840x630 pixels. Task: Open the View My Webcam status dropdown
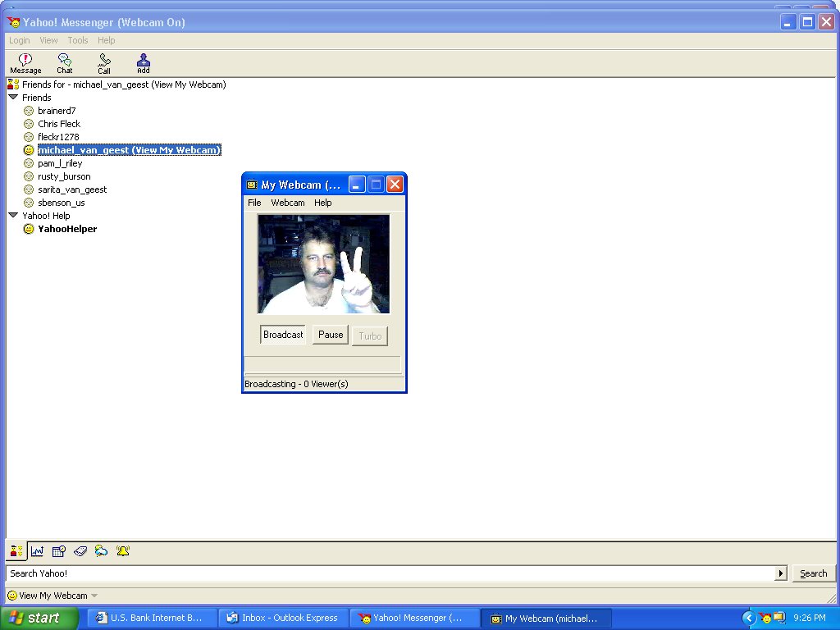click(x=94, y=596)
